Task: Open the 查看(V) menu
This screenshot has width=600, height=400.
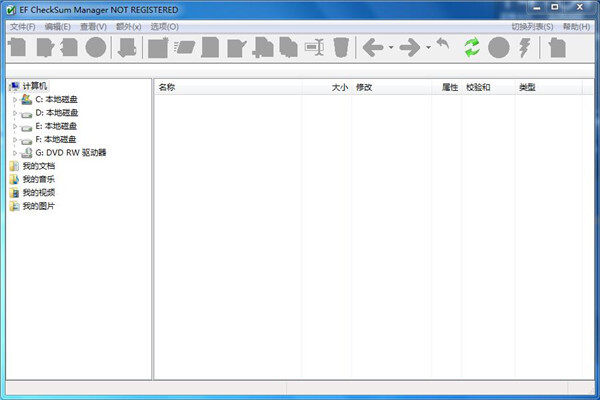Action: (x=93, y=27)
